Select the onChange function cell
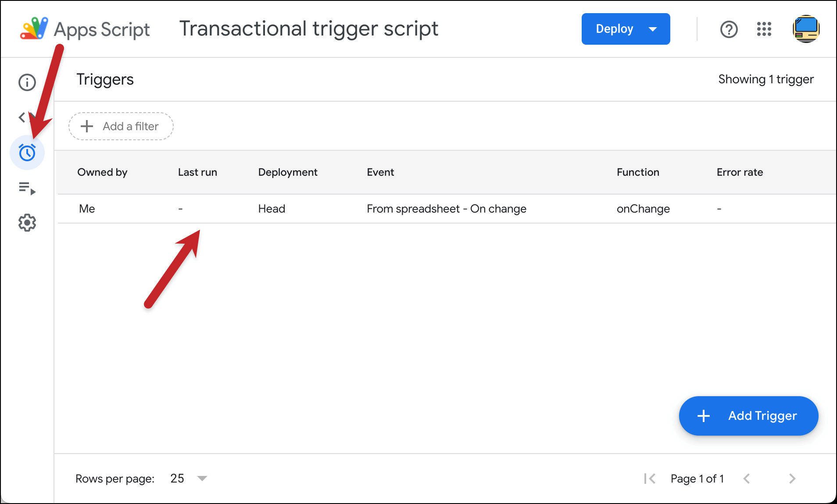This screenshot has height=504, width=837. pyautogui.click(x=643, y=209)
